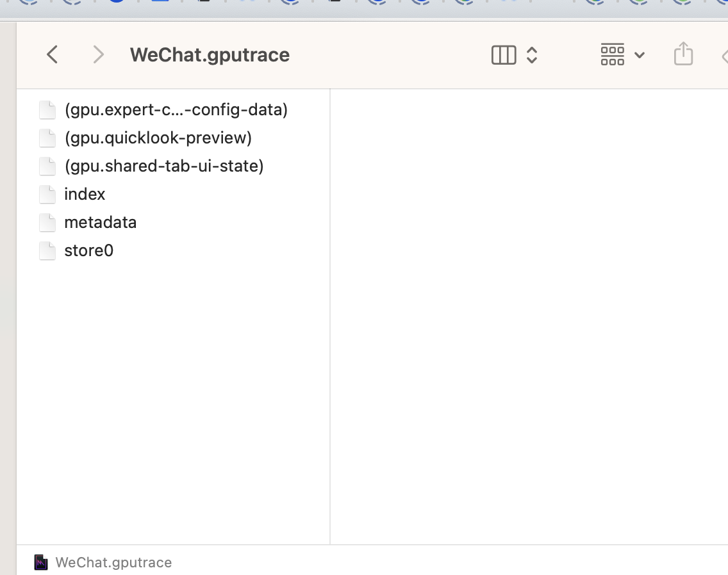Click the column view icon
This screenshot has height=575, width=728.
(x=504, y=55)
